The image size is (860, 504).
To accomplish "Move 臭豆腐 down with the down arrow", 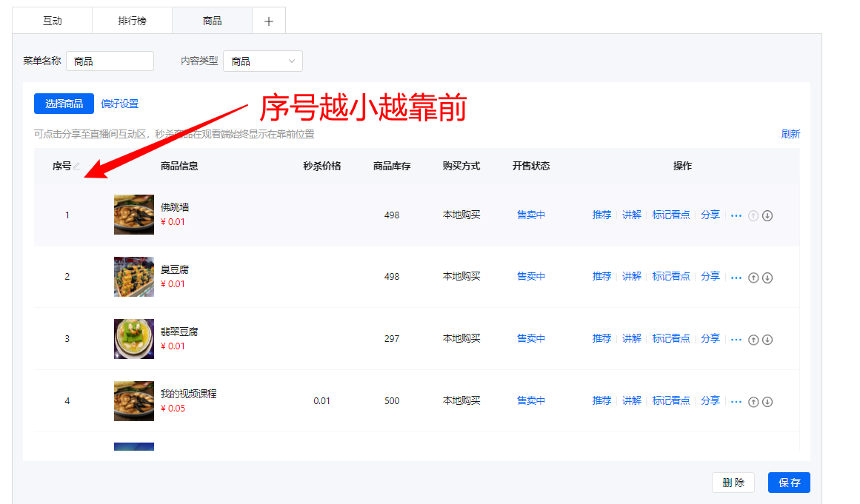I will tap(767, 278).
